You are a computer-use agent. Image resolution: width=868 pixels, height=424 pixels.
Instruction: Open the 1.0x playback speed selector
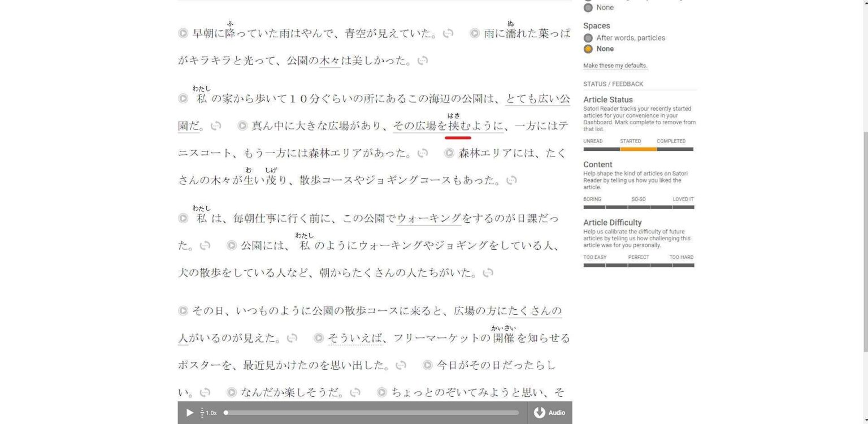point(209,413)
